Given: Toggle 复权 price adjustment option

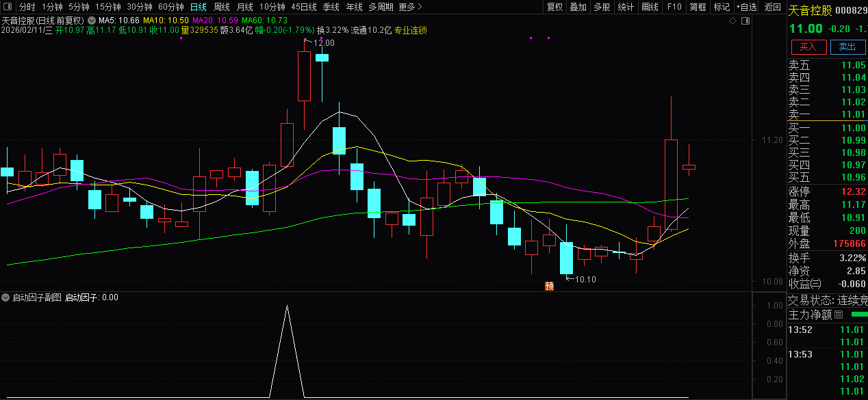Looking at the screenshot, I should [554, 7].
